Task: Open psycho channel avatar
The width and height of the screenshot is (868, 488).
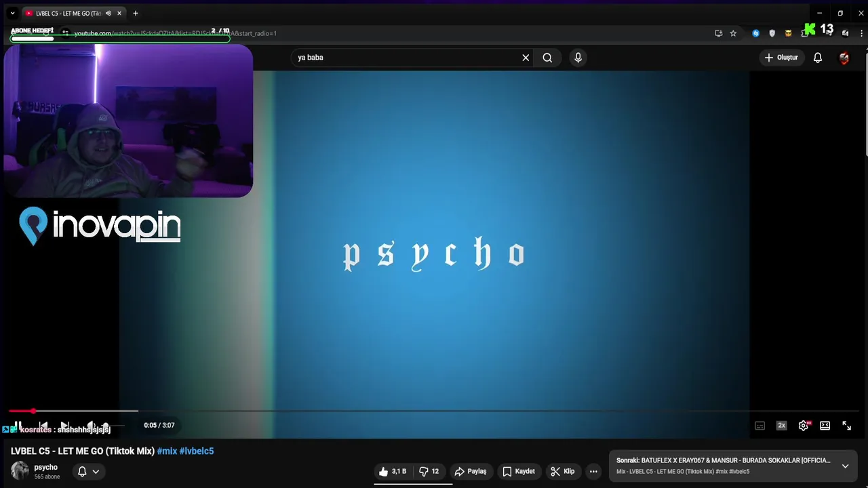Action: (20, 471)
